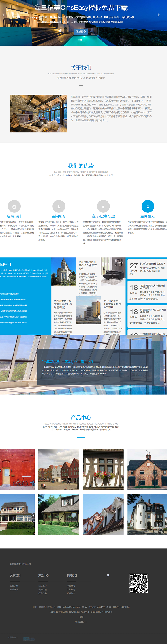Open the 企业新闻 footer link
The image size is (167, 644).
[x=71, y=589]
